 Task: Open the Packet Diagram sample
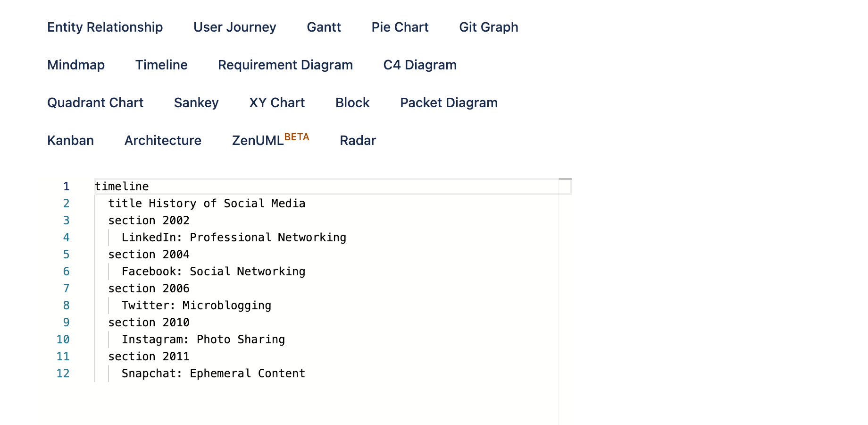tap(449, 103)
